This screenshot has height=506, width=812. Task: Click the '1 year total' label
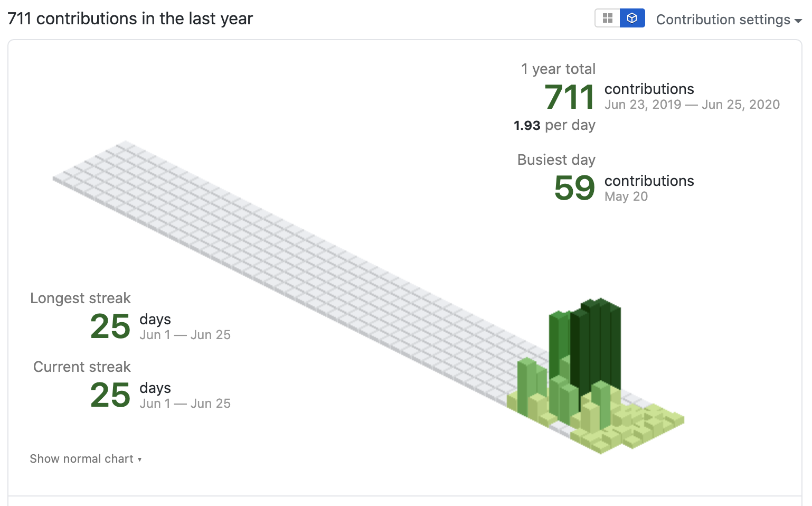pos(558,69)
